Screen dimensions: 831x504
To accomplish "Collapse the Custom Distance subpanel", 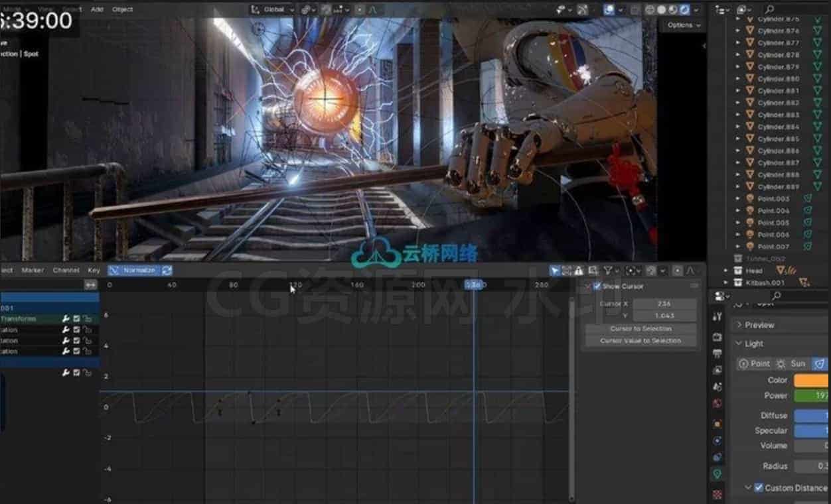I will tap(749, 487).
